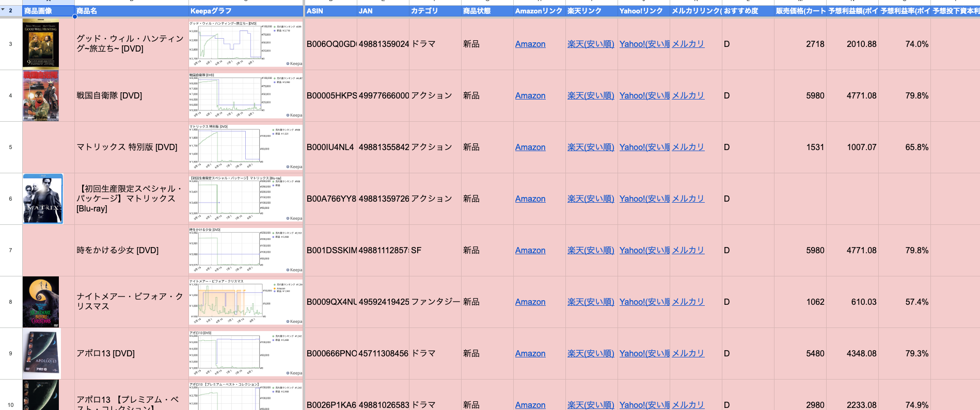Select row header number 9

pos(11,353)
